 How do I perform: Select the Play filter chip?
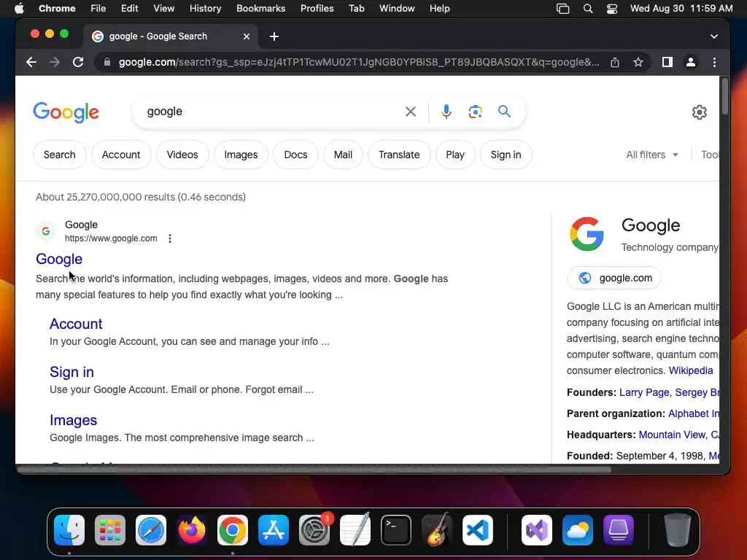click(x=455, y=155)
